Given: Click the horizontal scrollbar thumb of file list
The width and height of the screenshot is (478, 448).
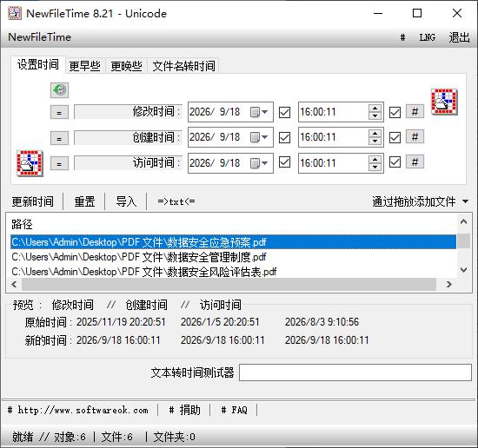Looking at the screenshot, I should 229,285.
